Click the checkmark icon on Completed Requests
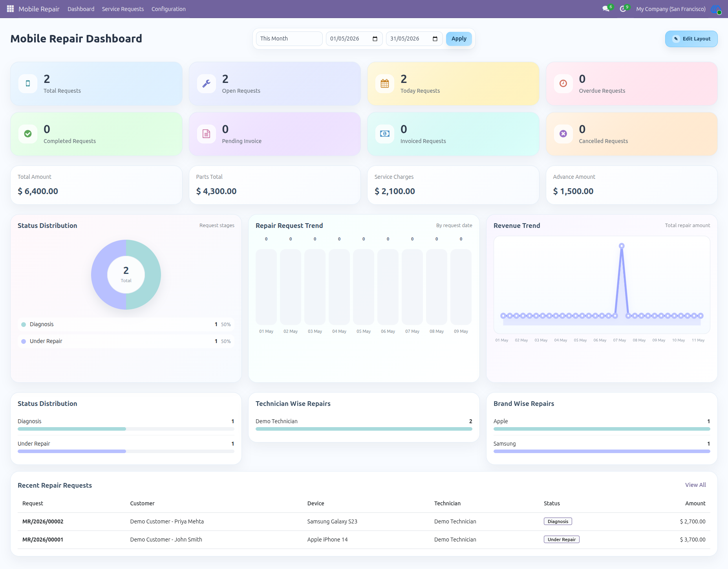Viewport: 728px width, 569px height. pyautogui.click(x=28, y=134)
